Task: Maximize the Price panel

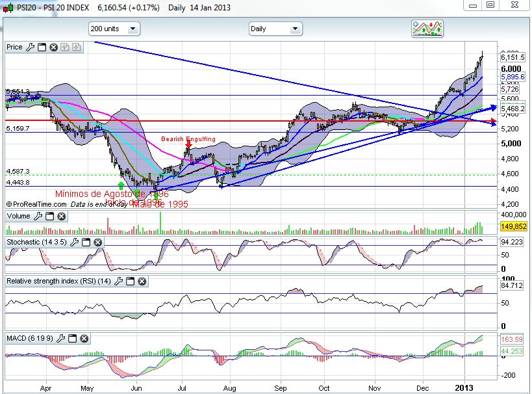Action: pyautogui.click(x=42, y=47)
